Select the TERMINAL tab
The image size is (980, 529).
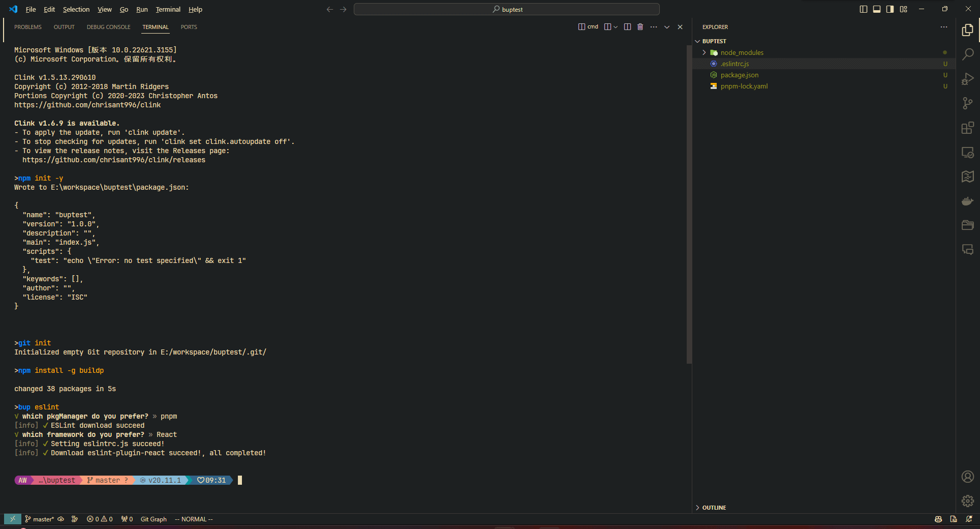coord(156,27)
